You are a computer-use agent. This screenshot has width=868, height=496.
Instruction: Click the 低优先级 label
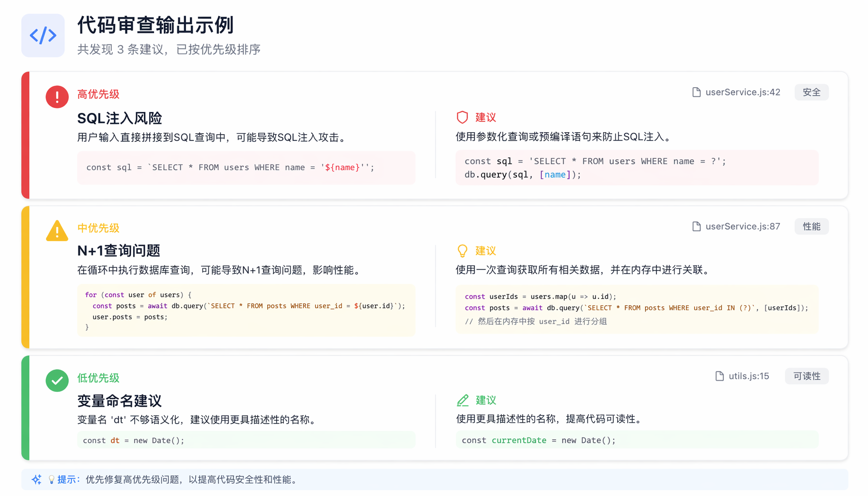pyautogui.click(x=98, y=378)
